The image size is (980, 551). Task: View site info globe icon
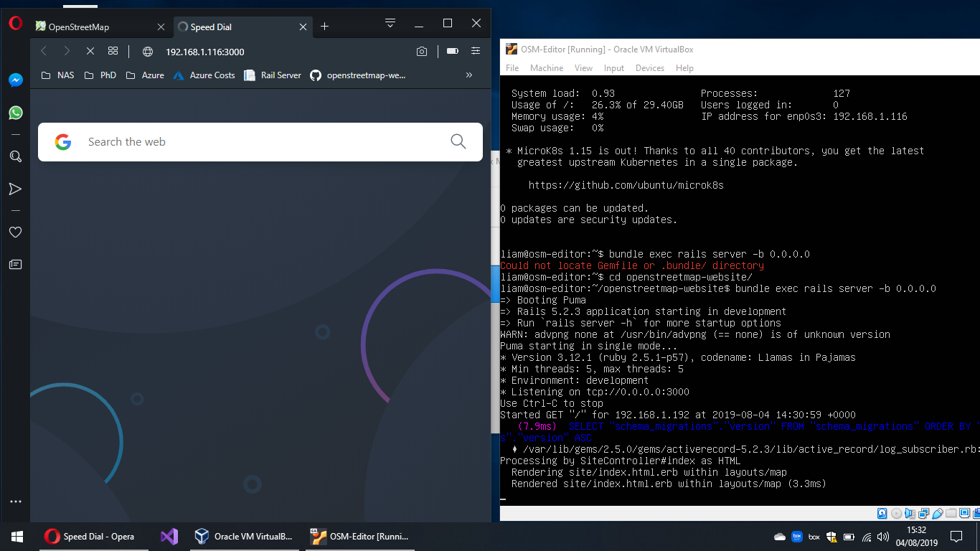[x=148, y=52]
